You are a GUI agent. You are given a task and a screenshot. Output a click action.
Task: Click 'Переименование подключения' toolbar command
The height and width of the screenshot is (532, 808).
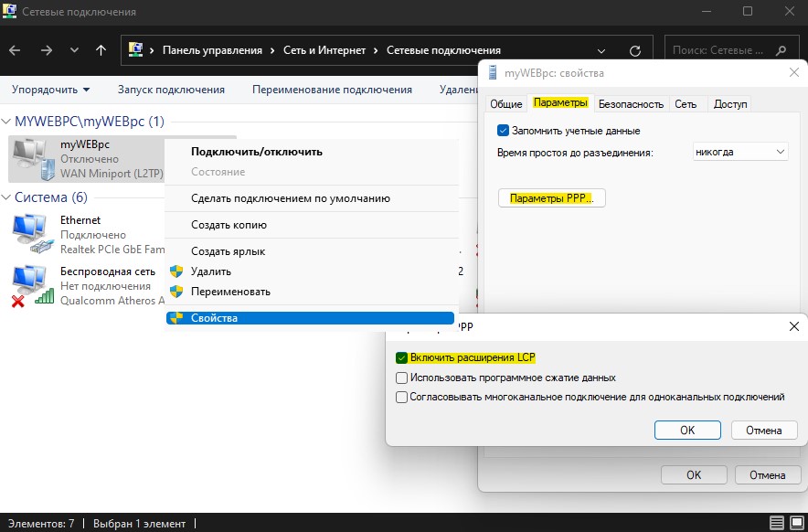pyautogui.click(x=332, y=90)
